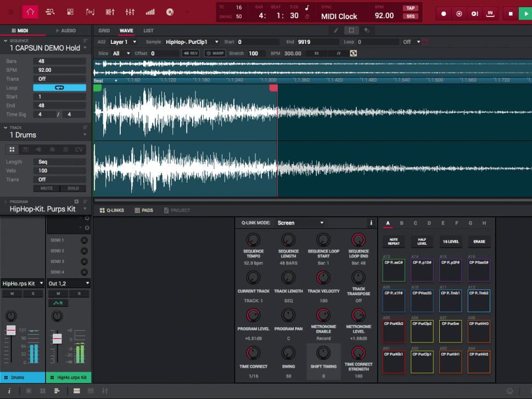Open the Sampler mode icon
Viewport: 532px width, 399px height.
point(91,12)
